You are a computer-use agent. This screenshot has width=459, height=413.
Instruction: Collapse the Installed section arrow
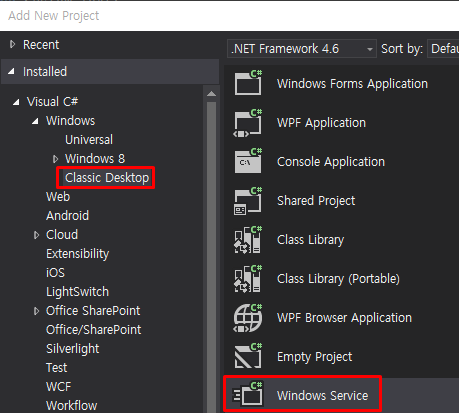click(12, 71)
